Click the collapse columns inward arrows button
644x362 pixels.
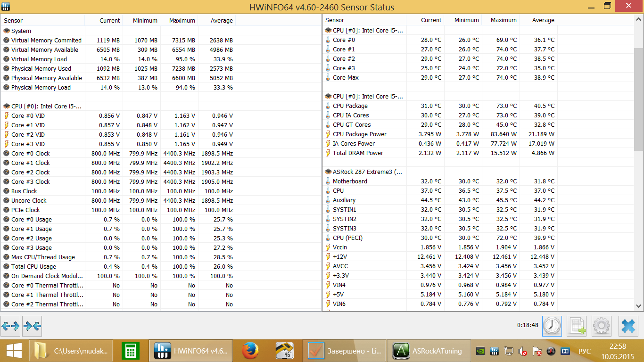[x=32, y=326]
